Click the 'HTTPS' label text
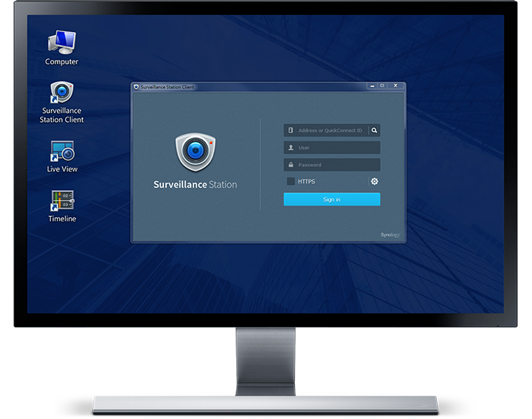This screenshot has width=532, height=419. coord(306,182)
